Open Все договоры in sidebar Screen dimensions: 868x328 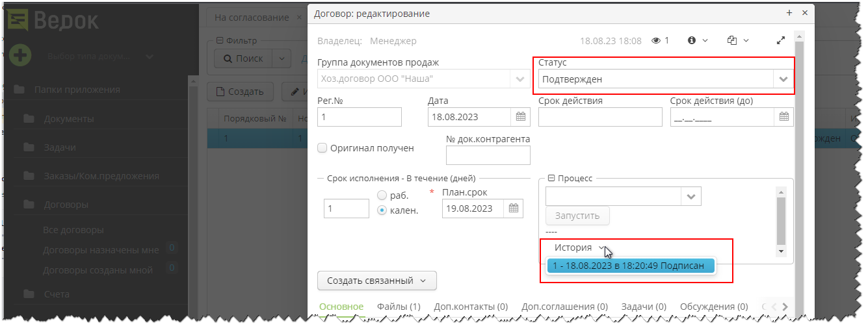[x=73, y=230]
